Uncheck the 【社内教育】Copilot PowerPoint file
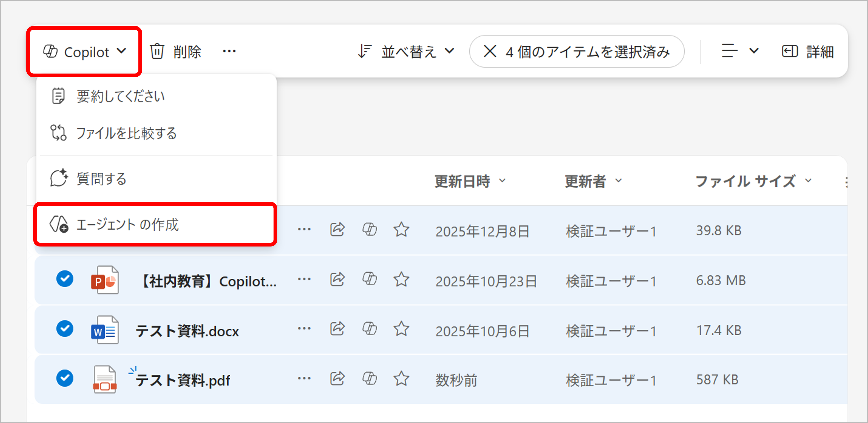This screenshot has width=868, height=423. (65, 279)
